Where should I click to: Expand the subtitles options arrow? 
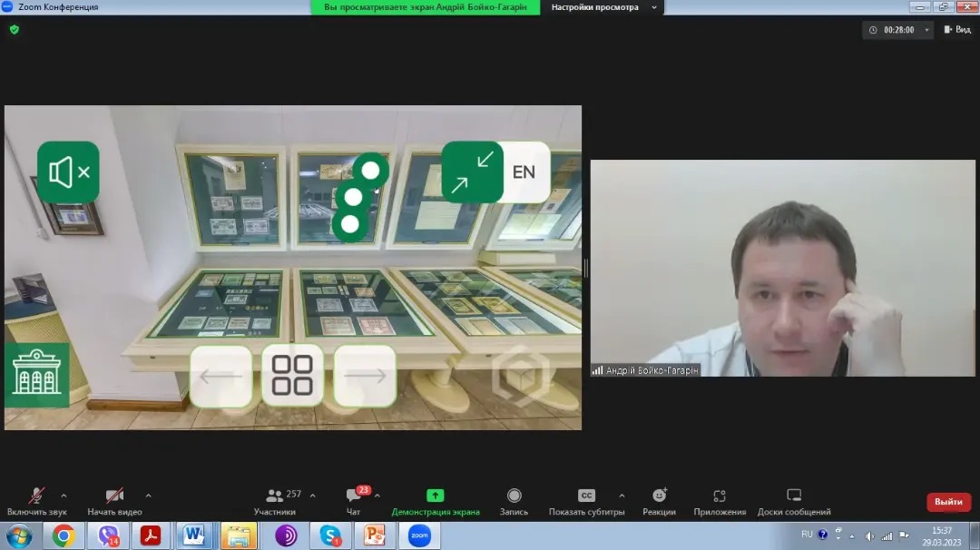point(622,496)
